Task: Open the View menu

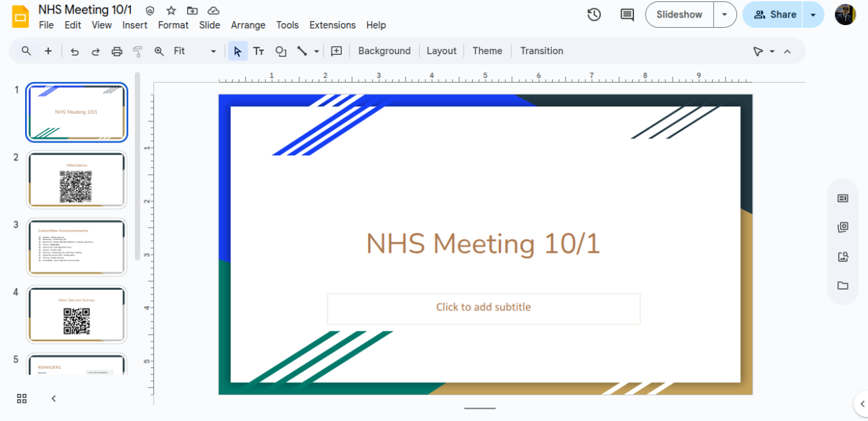Action: point(102,25)
